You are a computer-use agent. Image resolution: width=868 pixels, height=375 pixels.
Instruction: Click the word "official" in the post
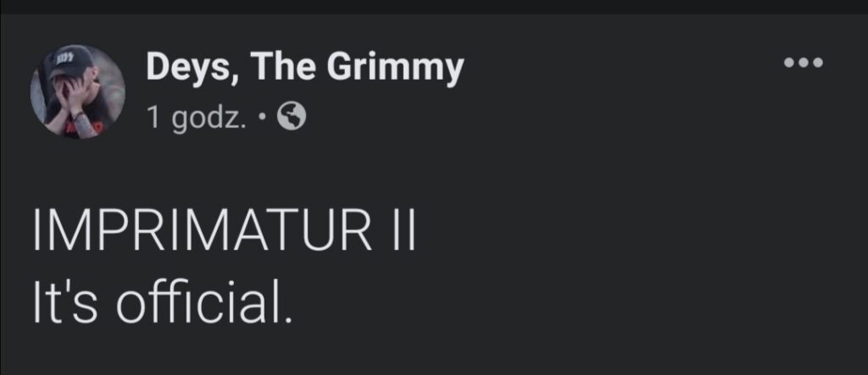coord(204,303)
